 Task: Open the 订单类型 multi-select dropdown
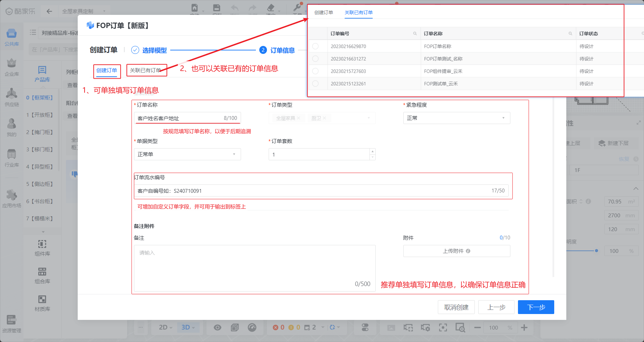tap(321, 118)
